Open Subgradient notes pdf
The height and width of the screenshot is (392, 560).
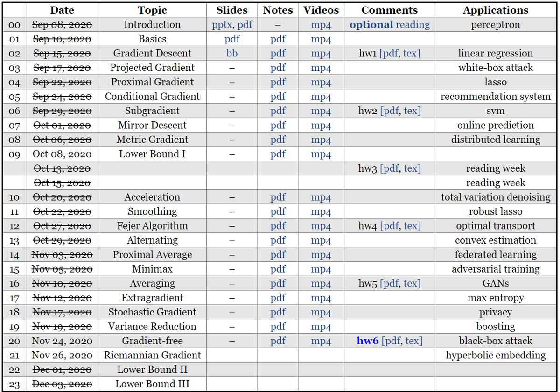(x=278, y=111)
